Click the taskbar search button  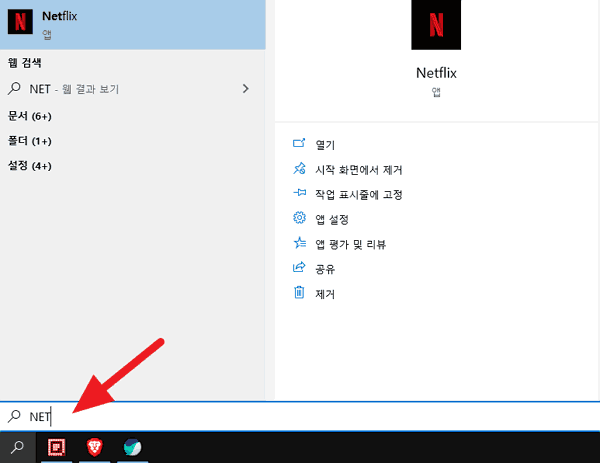pyautogui.click(x=18, y=447)
